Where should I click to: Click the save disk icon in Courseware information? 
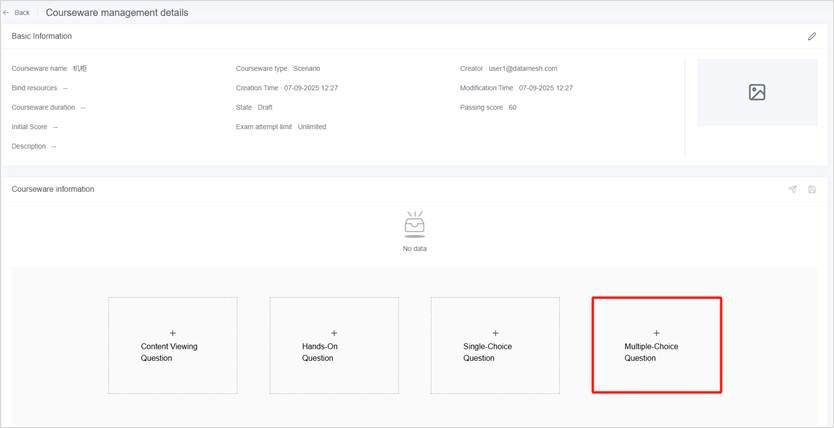coord(812,189)
